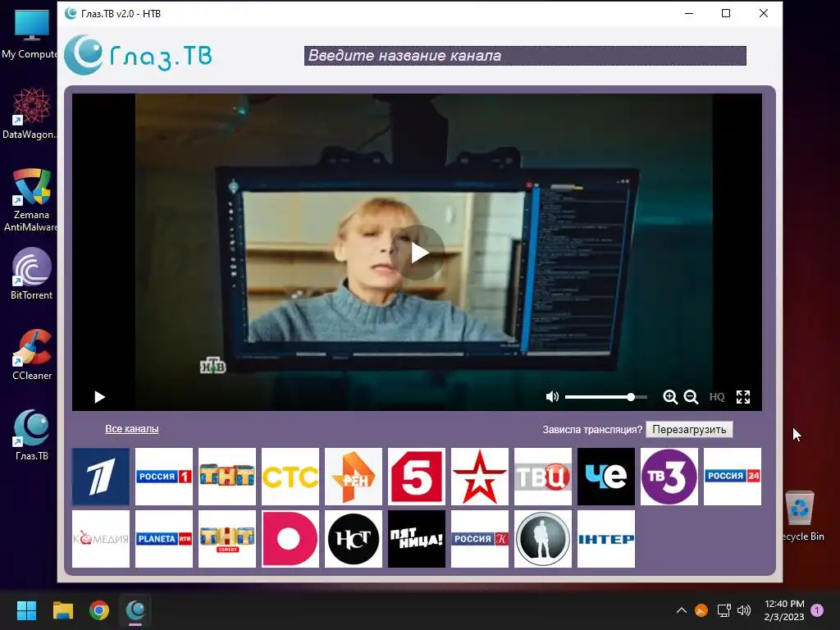Open the taskbar clock showing 12:40 PM
Screen dimensions: 840x630
784,610
